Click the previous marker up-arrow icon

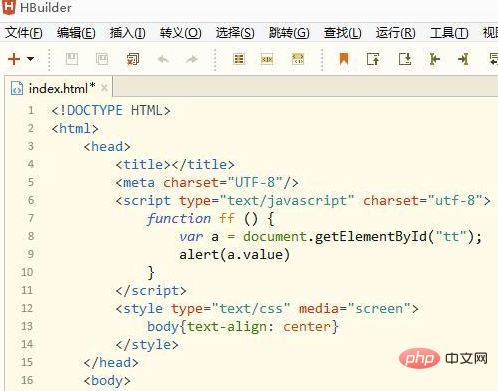point(373,59)
